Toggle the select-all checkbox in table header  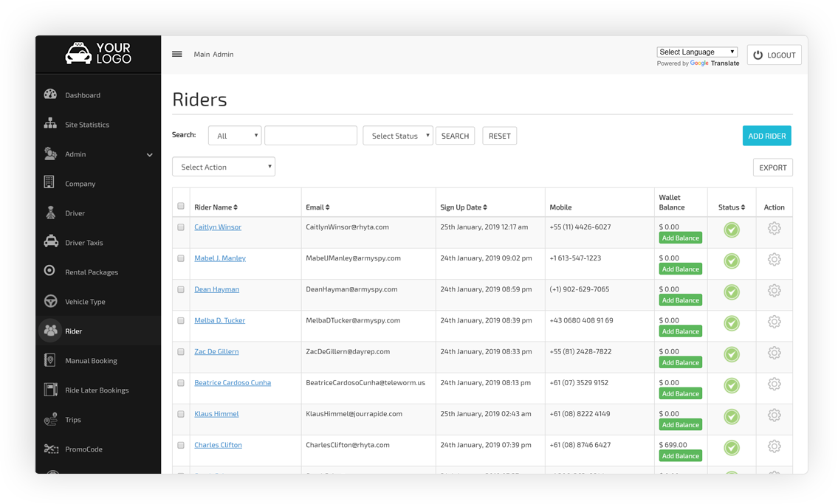[x=181, y=207]
